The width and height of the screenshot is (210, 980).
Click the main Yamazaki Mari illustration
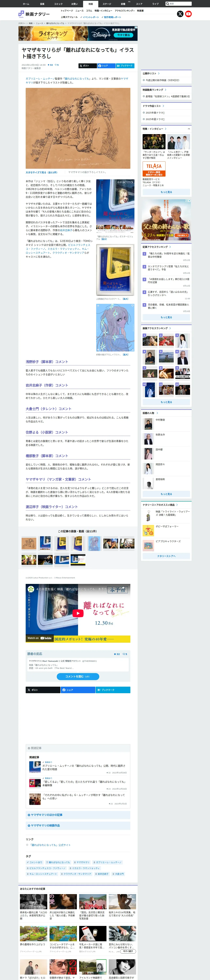click(x=78, y=128)
